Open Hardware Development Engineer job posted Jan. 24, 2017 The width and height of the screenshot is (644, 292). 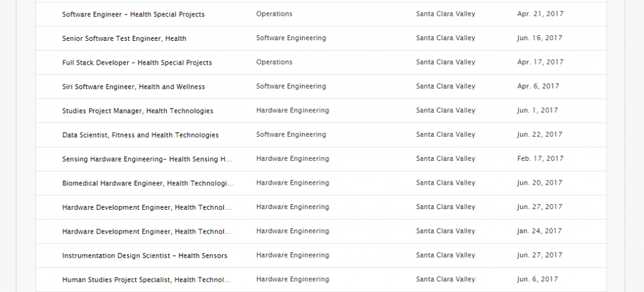point(147,232)
